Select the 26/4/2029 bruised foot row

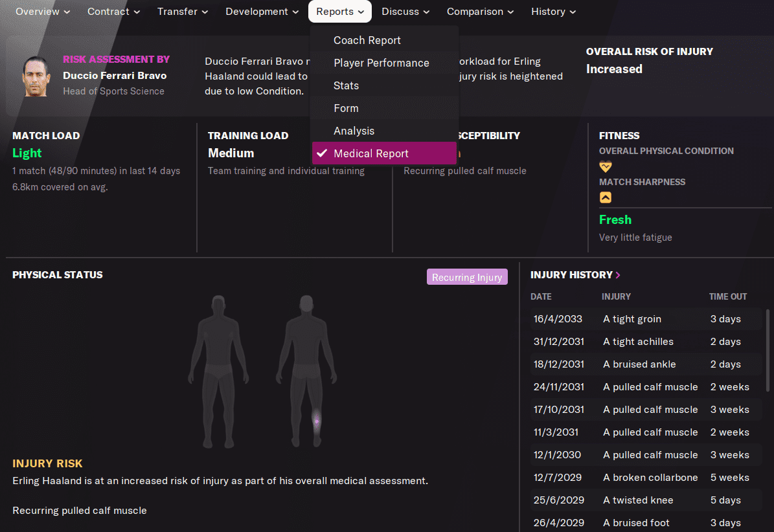(x=646, y=523)
